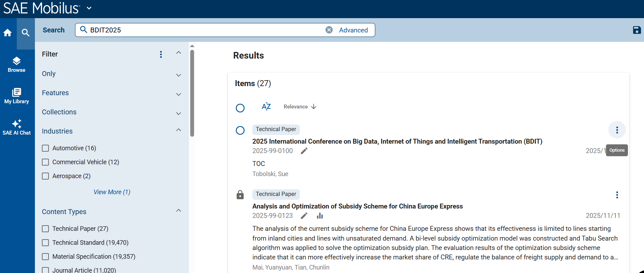Click the Home icon in sidebar
Image resolution: width=644 pixels, height=273 pixels.
coord(8,33)
